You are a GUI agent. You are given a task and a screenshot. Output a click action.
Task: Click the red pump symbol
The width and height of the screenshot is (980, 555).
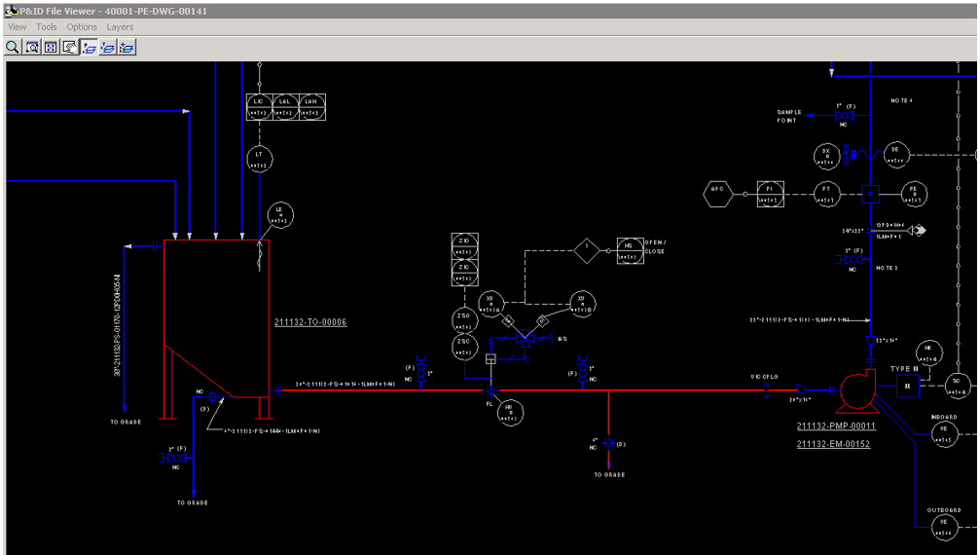click(x=858, y=390)
